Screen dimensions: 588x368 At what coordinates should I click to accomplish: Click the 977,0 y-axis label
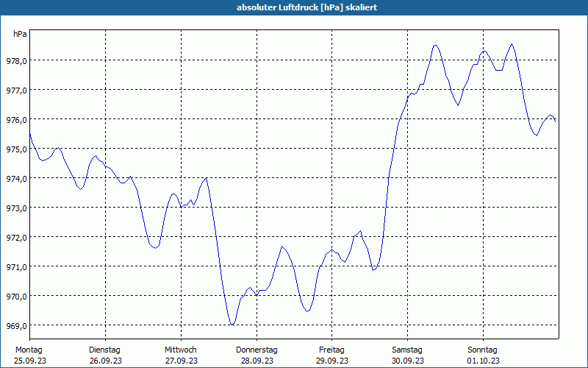point(16,90)
